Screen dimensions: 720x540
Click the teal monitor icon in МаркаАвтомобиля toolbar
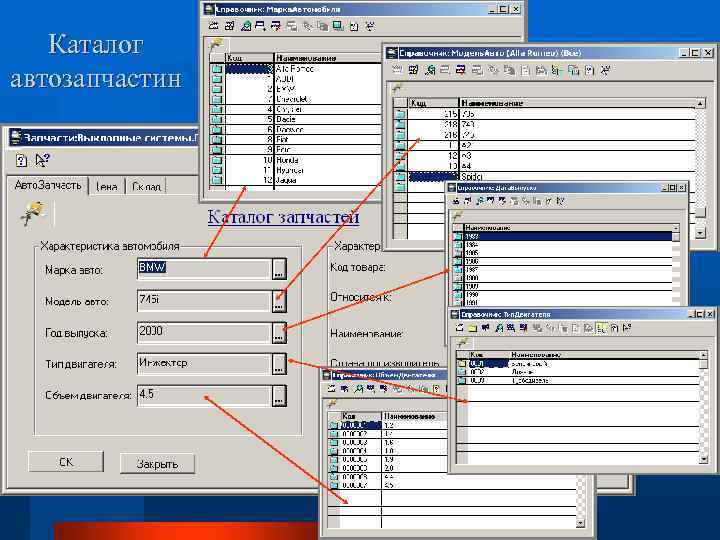[338, 26]
